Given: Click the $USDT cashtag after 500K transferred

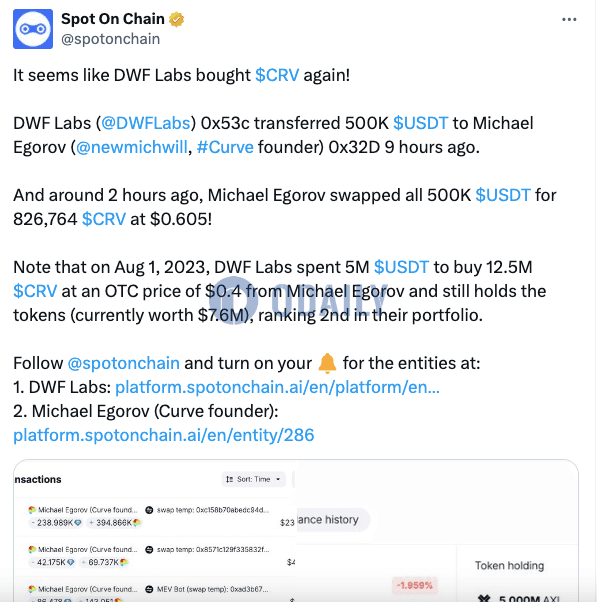Looking at the screenshot, I should (421, 123).
